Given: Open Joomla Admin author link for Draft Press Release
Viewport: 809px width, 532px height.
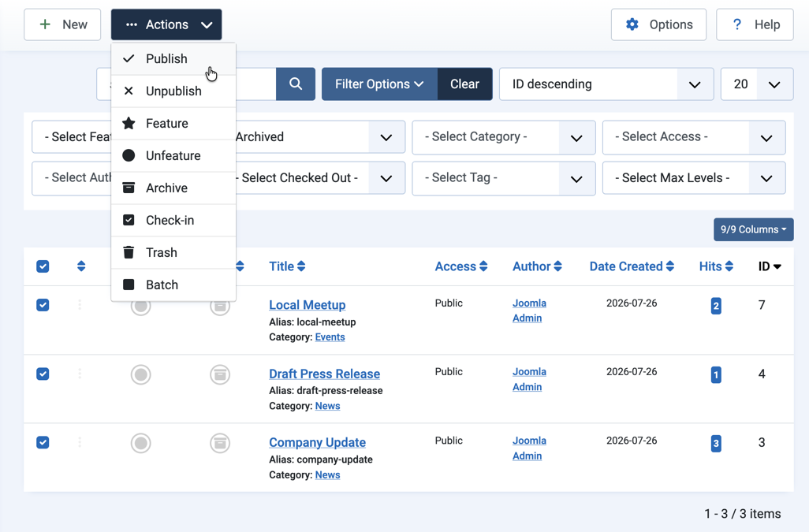Looking at the screenshot, I should tap(529, 379).
